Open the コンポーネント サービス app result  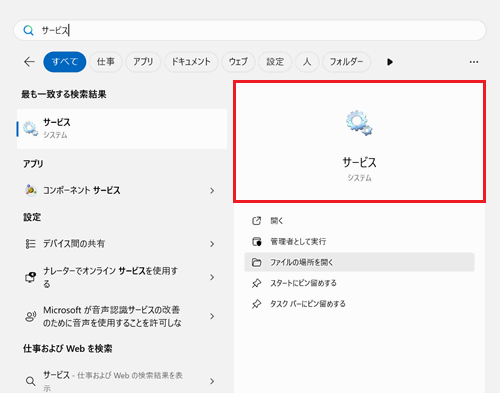(122, 190)
